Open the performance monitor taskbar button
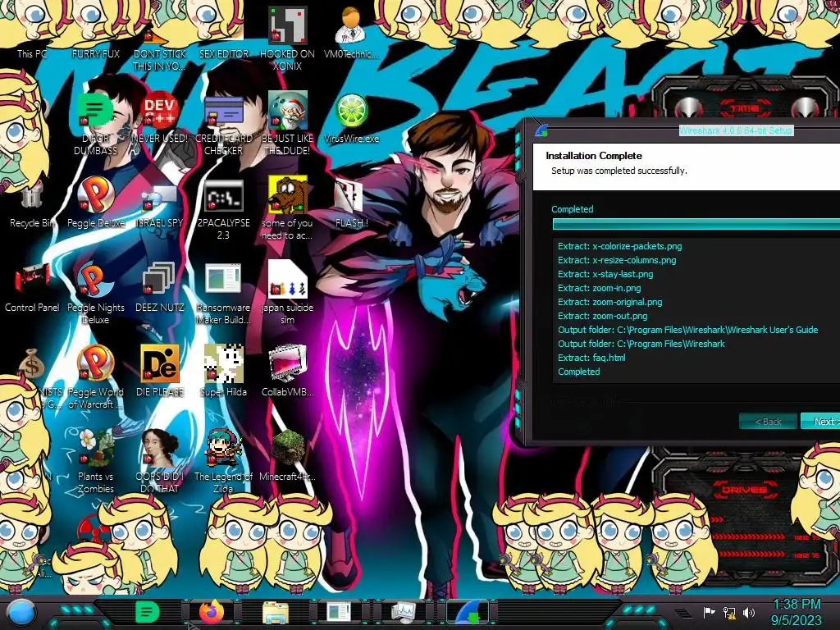The image size is (840, 630). (403, 612)
